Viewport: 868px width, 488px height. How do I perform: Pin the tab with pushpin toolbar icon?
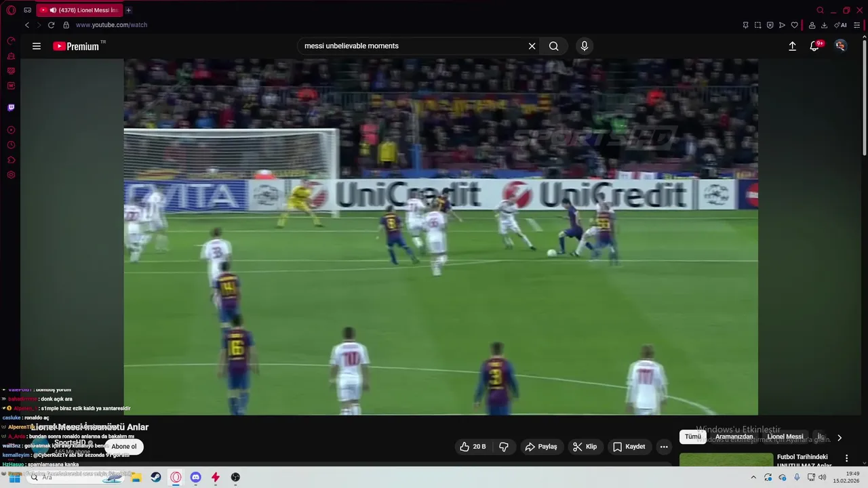(745, 25)
